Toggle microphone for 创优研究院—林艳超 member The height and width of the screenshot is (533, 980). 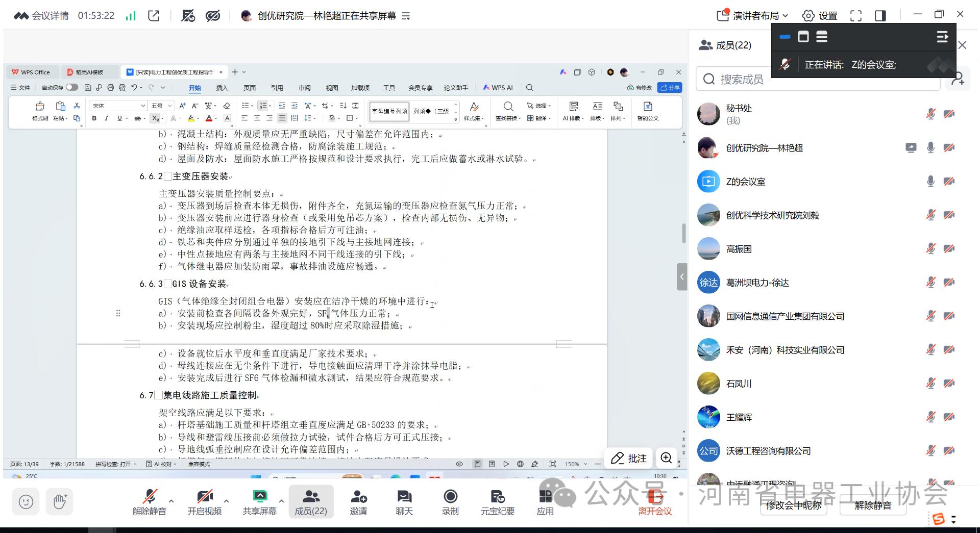930,147
